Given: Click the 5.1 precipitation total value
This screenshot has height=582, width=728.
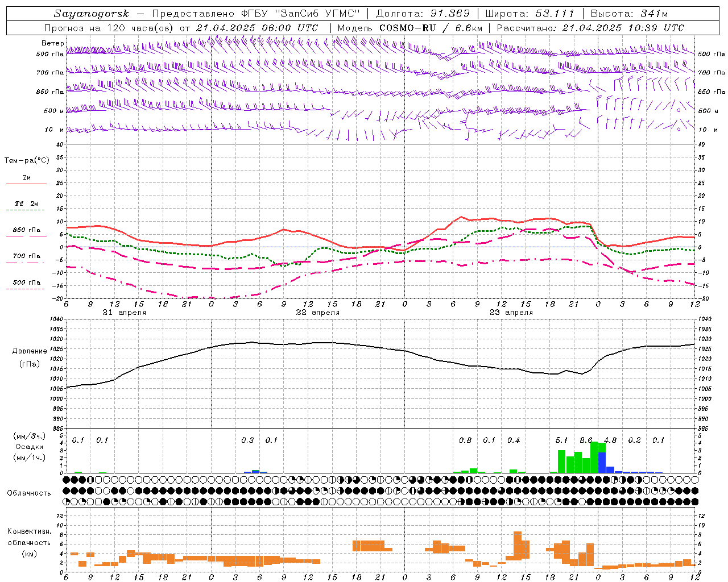Looking at the screenshot, I should [x=561, y=440].
